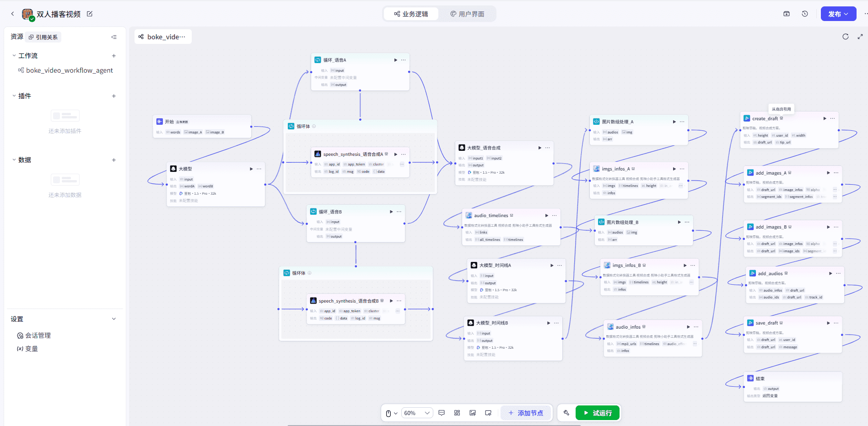The image size is (868, 426).
Task: Open the version history clock icon
Action: [805, 14]
